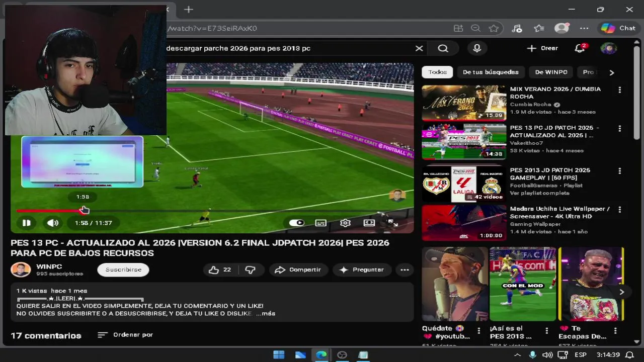Open the player settings gear
The image size is (644, 362).
345,223
